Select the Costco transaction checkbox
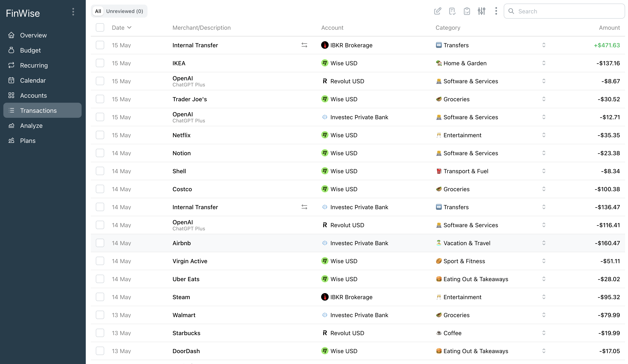Viewport: 628px width, 364px height. [x=100, y=189]
